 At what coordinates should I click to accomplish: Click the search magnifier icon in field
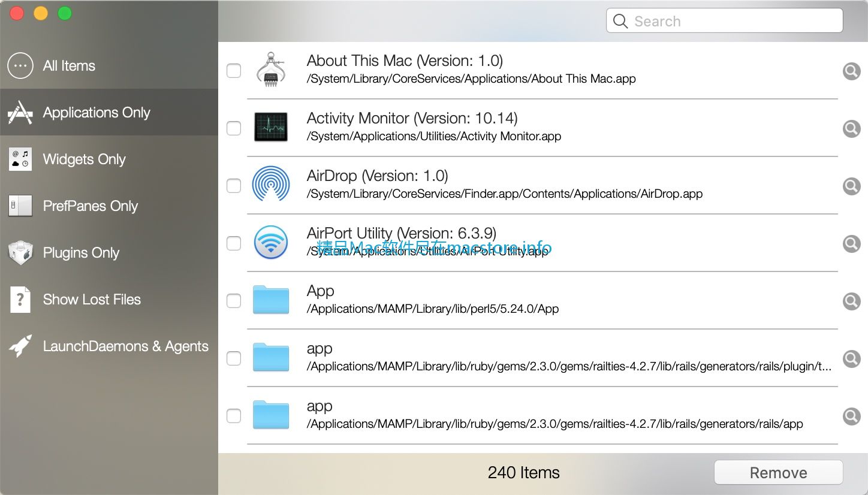(x=620, y=22)
